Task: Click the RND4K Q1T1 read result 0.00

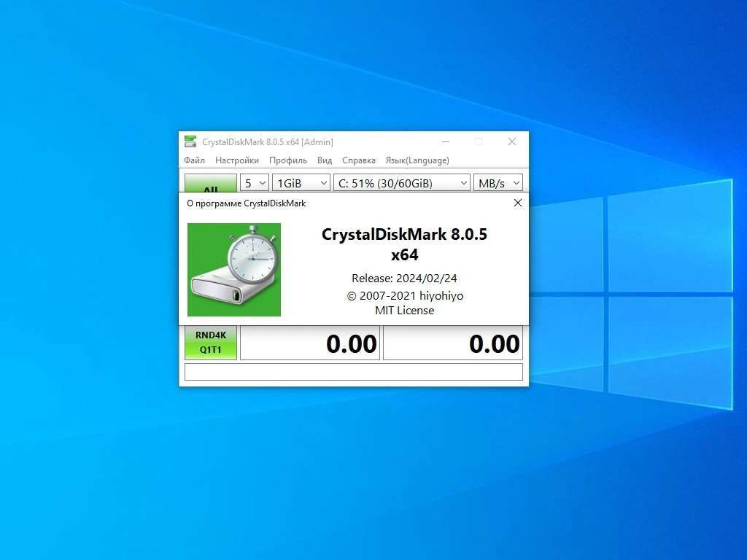Action: 310,343
